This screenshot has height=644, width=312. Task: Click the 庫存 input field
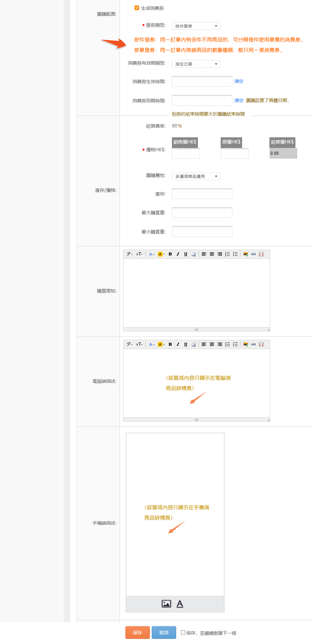(x=202, y=194)
